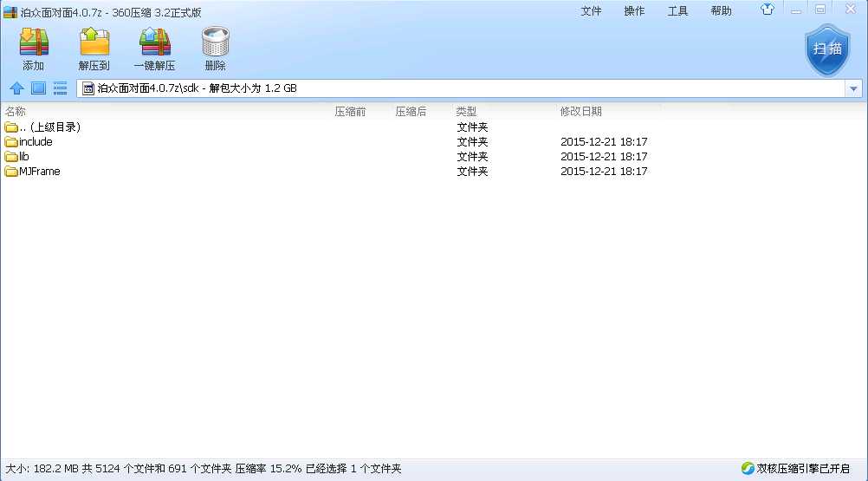The width and height of the screenshot is (868, 481).
Task: Click the date cell for lib
Action: pos(604,157)
